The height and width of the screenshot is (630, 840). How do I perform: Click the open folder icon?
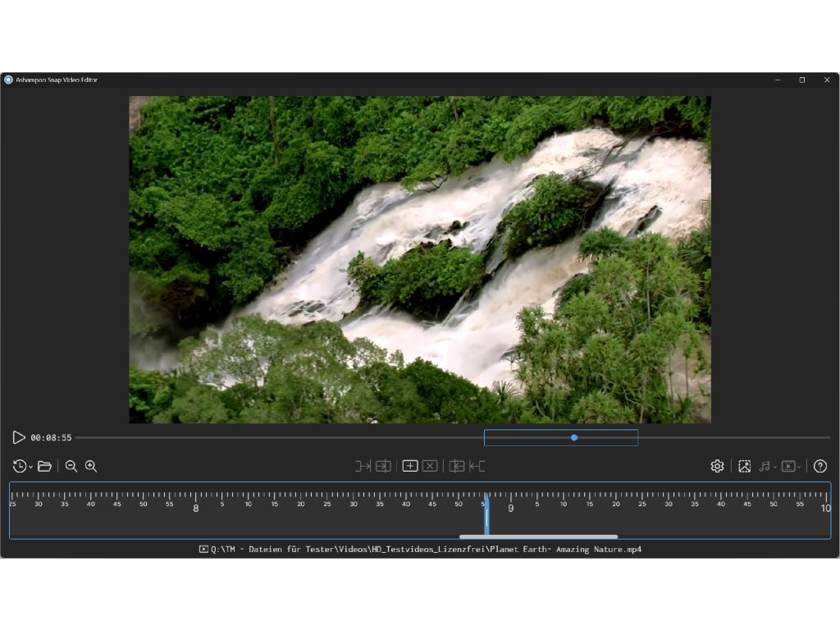[45, 466]
